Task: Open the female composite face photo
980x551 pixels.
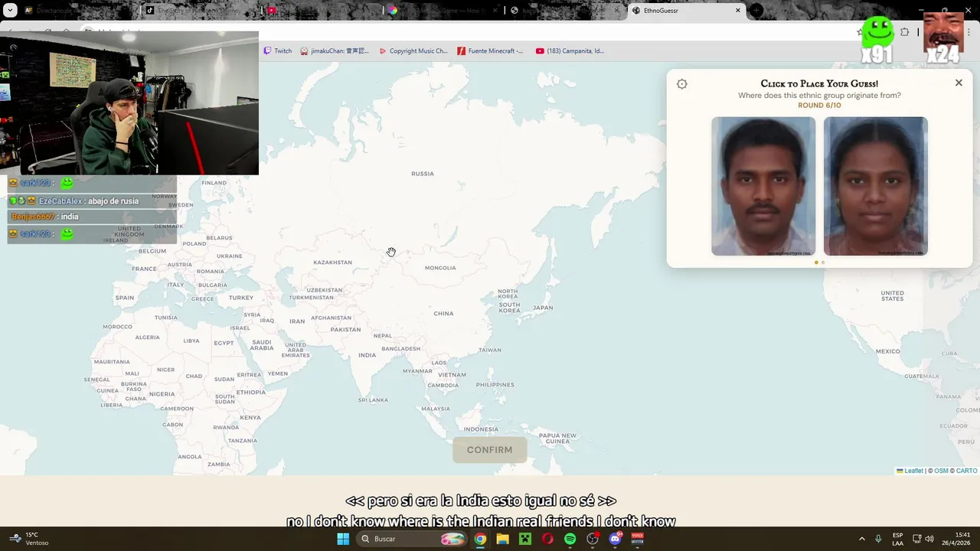Action: 875,186
